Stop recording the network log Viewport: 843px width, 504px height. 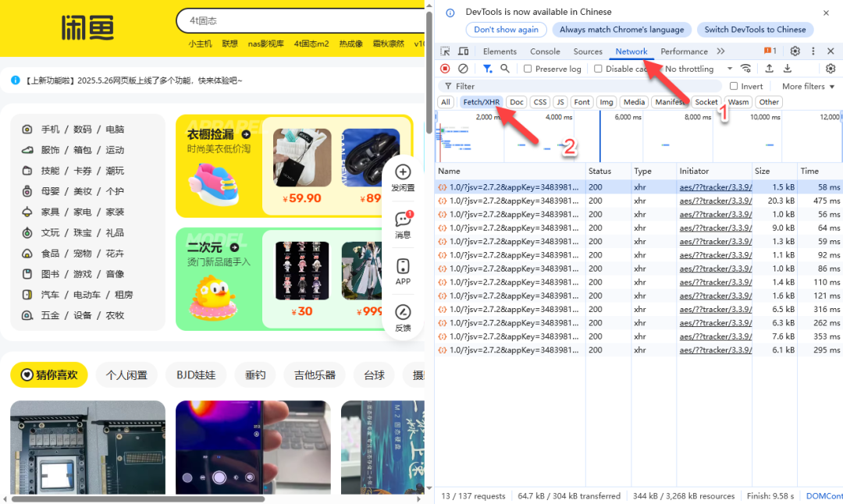pyautogui.click(x=445, y=69)
